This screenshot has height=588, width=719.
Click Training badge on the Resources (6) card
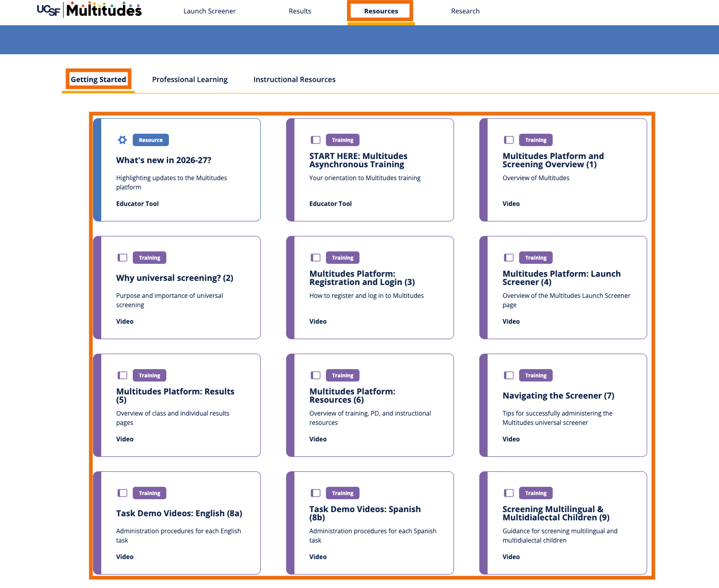click(x=343, y=375)
